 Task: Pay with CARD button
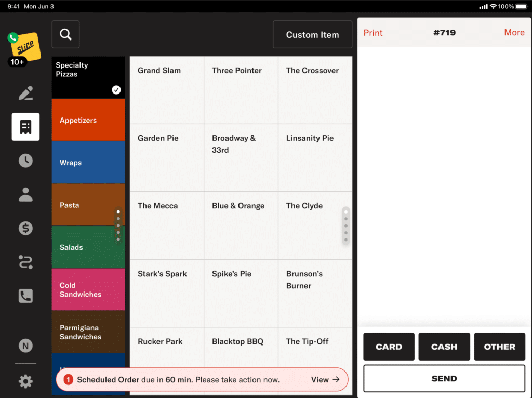[389, 347]
